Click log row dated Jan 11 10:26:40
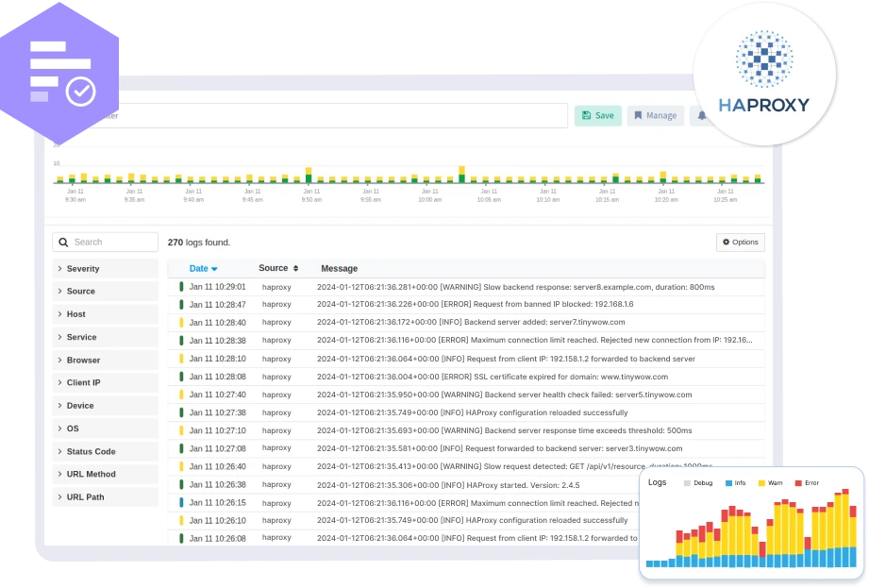 coord(466,466)
